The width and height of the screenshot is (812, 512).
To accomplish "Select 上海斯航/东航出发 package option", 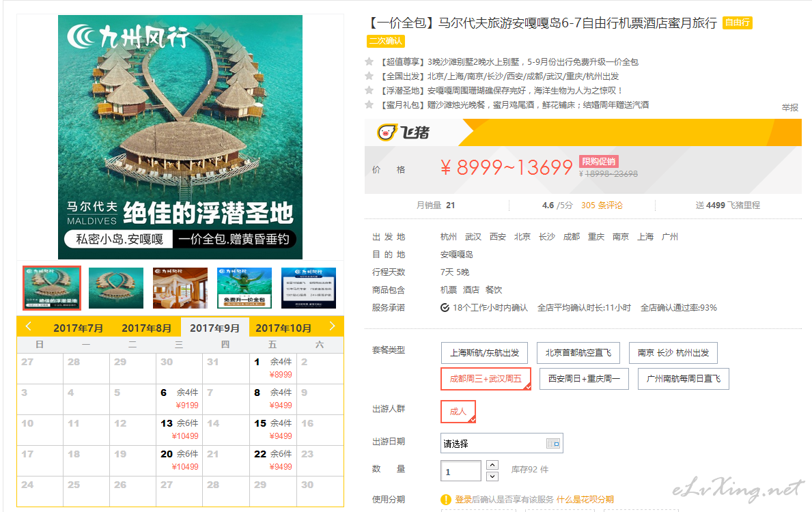I will pyautogui.click(x=484, y=353).
